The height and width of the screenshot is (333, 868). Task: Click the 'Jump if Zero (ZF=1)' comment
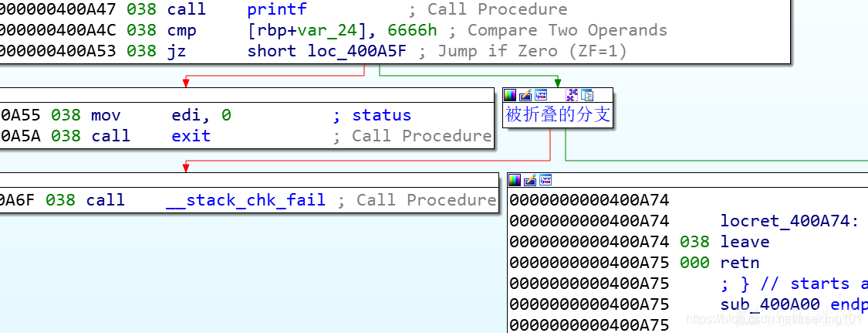[x=522, y=51]
